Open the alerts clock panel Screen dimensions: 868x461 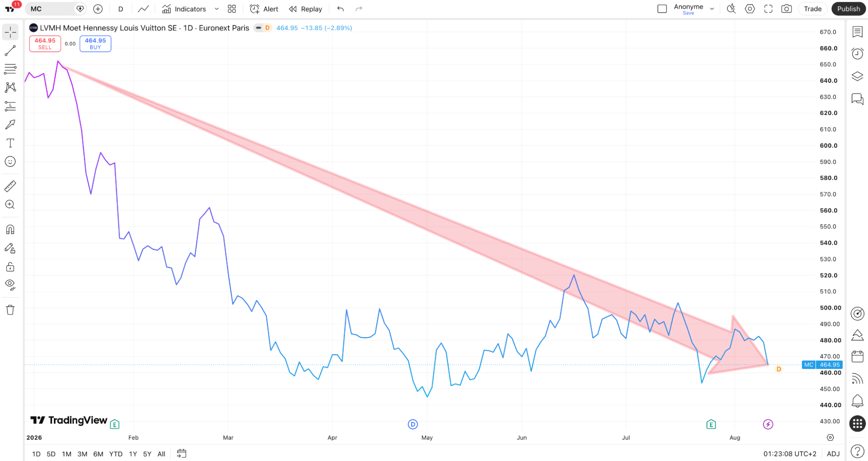pyautogui.click(x=858, y=53)
